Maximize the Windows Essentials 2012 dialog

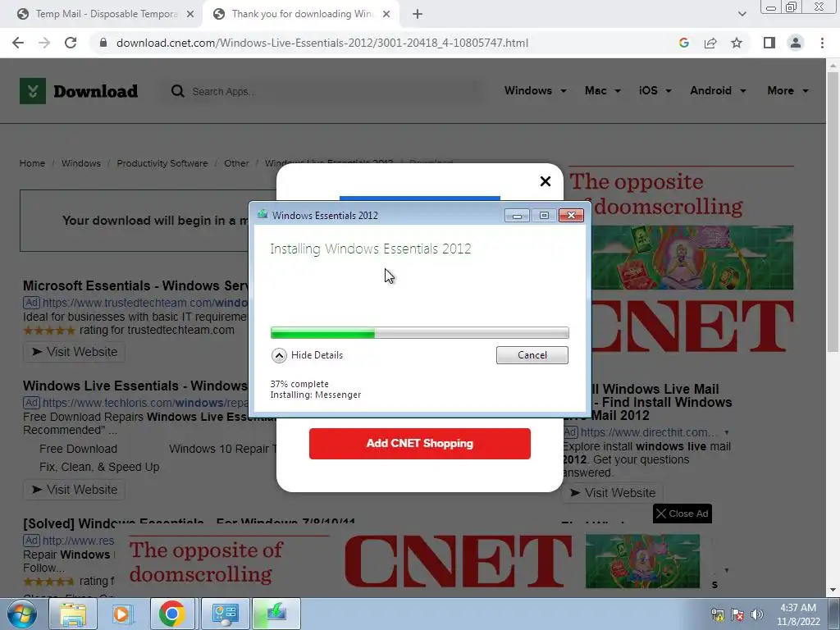[544, 216]
